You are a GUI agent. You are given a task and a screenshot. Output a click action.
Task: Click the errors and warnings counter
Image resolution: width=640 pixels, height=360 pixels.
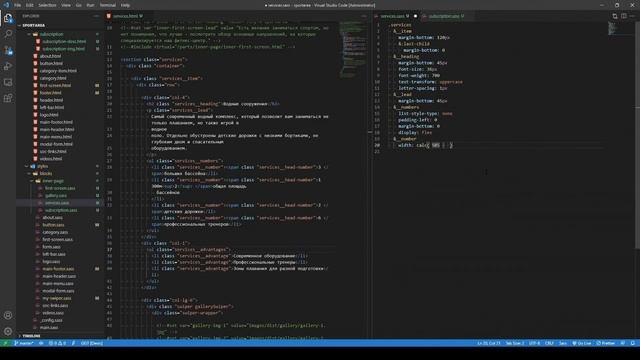(57, 343)
